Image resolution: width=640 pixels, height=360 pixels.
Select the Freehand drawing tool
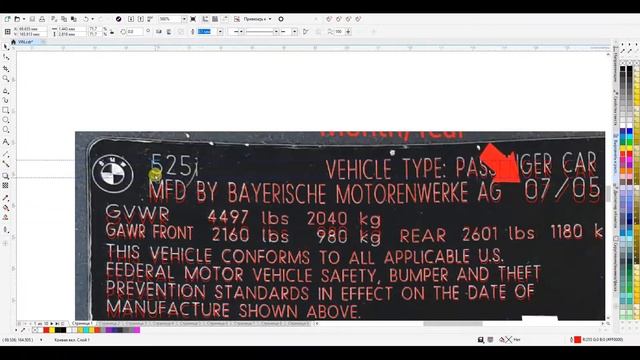click(6, 90)
